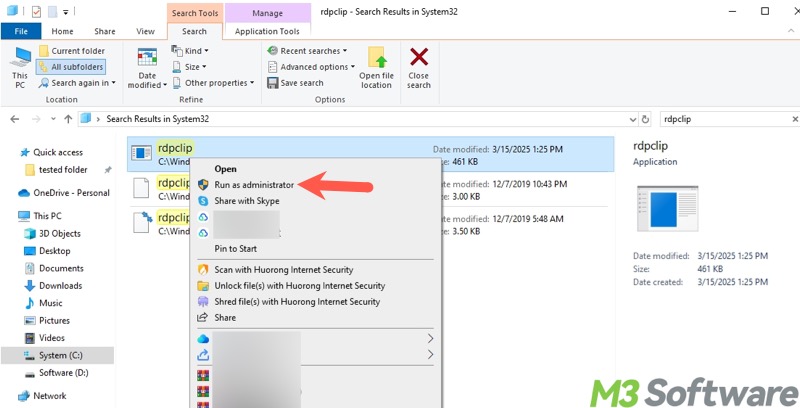
Task: Click the Save search button
Action: pos(295,83)
